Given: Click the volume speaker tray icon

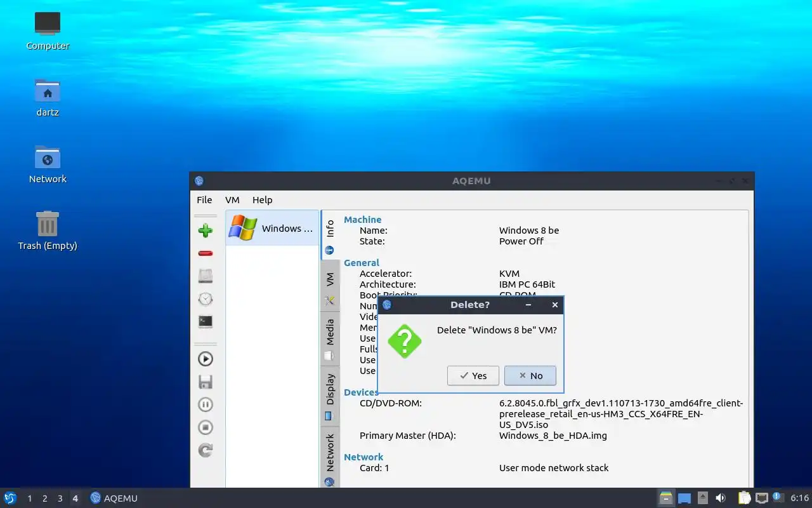Looking at the screenshot, I should (721, 498).
